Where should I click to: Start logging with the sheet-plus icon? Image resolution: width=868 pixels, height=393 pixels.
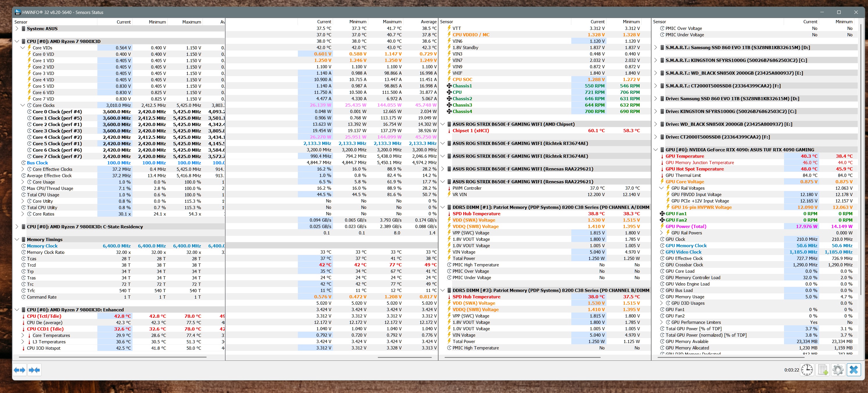click(822, 370)
